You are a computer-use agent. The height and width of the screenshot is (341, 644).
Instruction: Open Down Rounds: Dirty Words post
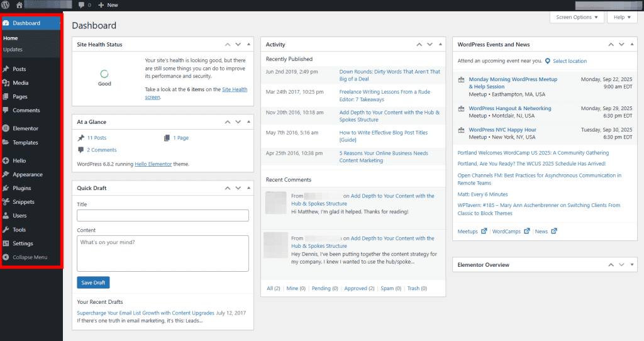(389, 75)
